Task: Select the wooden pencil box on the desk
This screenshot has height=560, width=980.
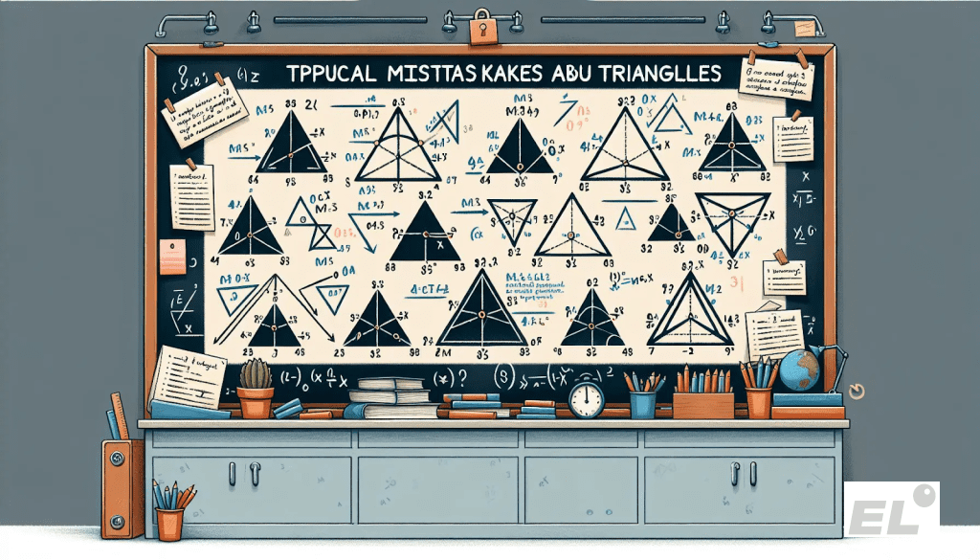Action: coord(702,404)
